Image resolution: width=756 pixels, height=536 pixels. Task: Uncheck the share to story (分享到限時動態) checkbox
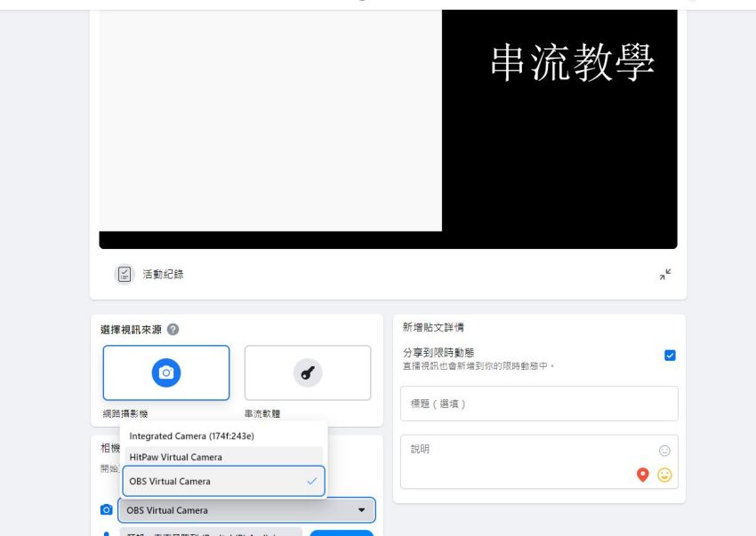tap(670, 355)
